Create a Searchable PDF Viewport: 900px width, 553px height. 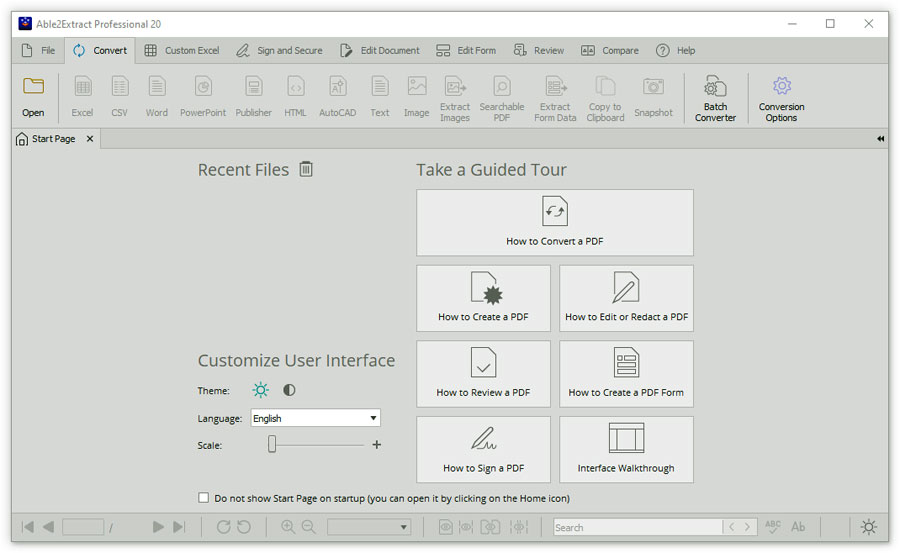click(502, 99)
